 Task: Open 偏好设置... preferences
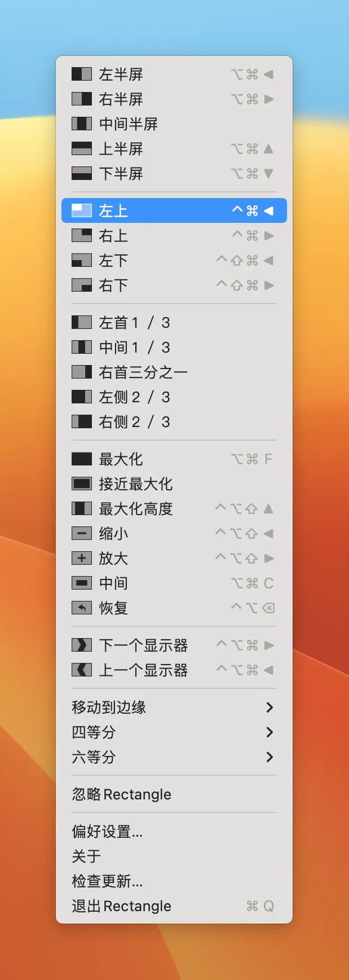[107, 831]
